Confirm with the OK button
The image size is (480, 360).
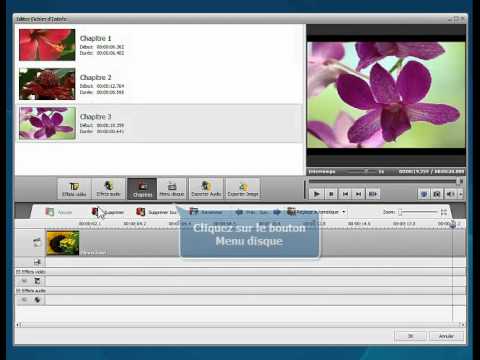[x=410, y=336]
